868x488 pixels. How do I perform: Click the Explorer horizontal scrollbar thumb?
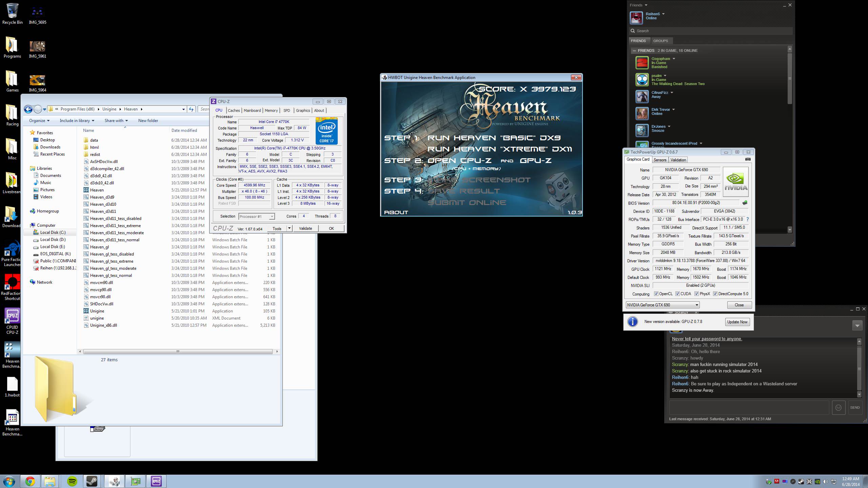178,351
